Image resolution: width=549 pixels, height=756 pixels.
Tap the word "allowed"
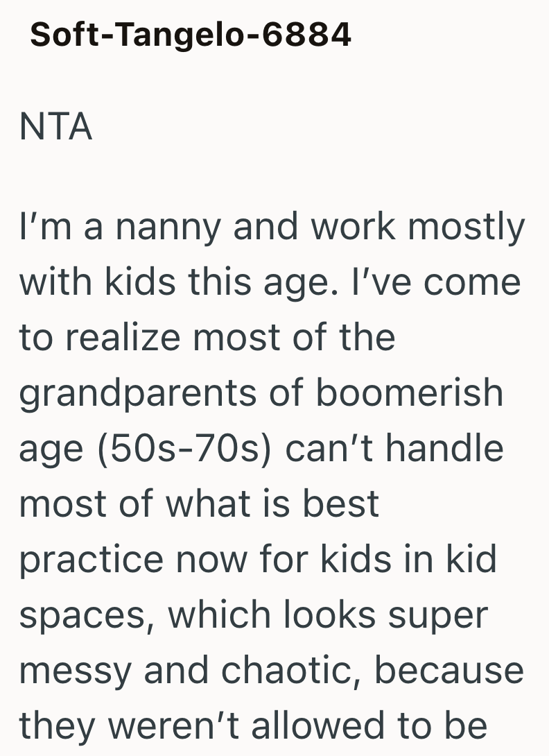[x=326, y=725]
